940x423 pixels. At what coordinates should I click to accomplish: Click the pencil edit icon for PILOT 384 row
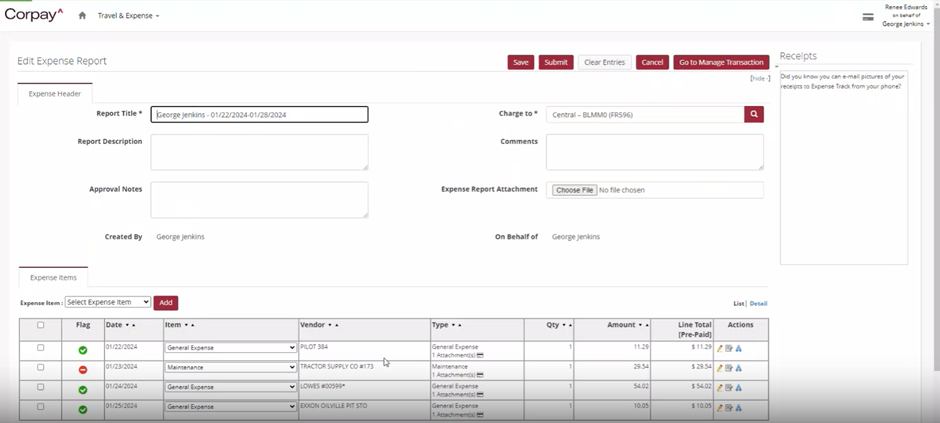720,349
